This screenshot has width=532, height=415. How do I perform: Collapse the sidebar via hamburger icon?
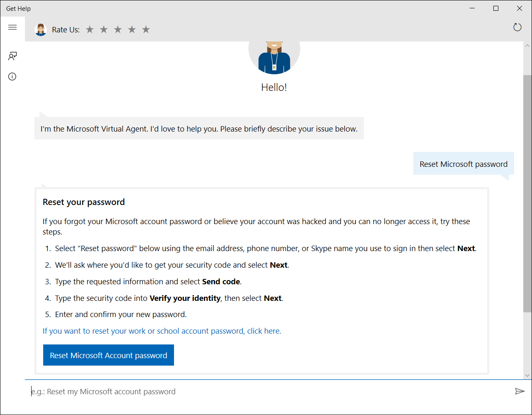coord(12,27)
